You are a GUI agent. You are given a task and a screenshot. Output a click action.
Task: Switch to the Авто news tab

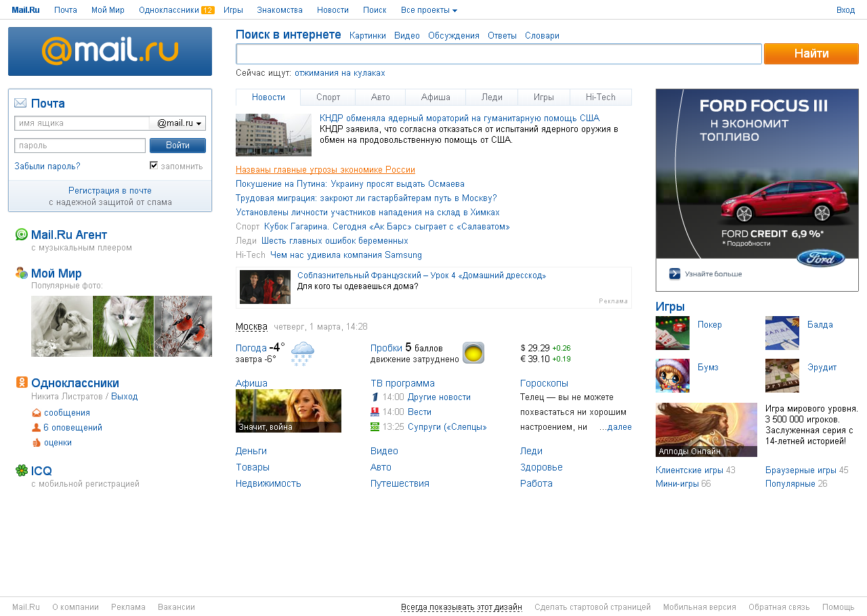381,97
